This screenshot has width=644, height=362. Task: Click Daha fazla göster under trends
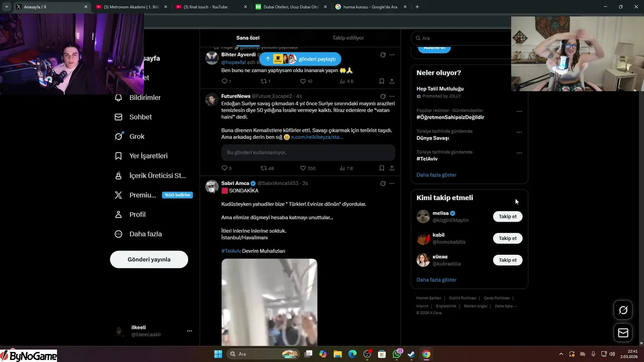[436, 175]
